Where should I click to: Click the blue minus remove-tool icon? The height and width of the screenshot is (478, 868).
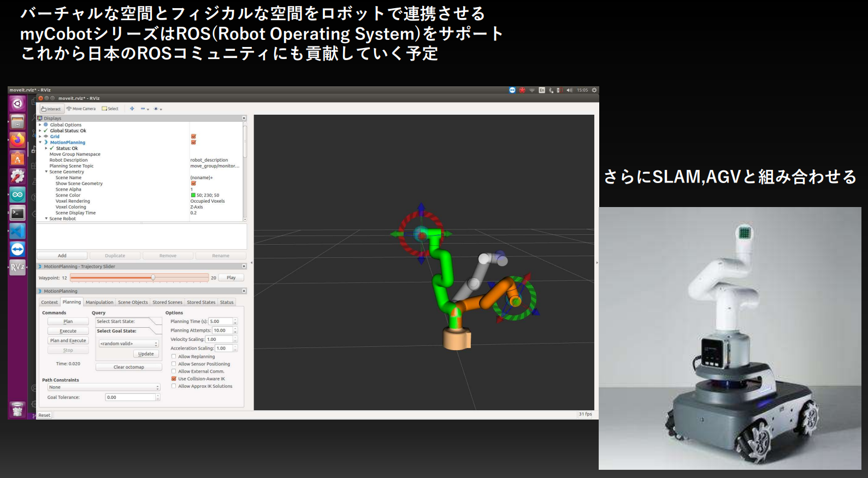click(x=144, y=109)
